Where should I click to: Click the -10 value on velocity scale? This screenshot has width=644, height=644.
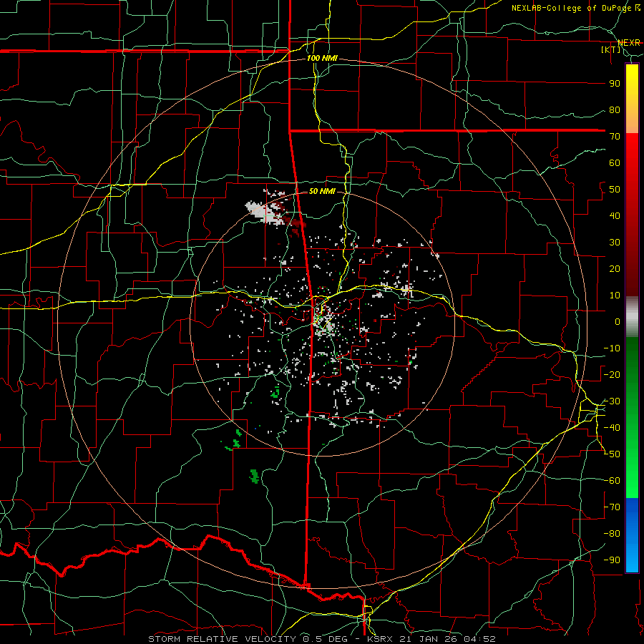tap(612, 348)
